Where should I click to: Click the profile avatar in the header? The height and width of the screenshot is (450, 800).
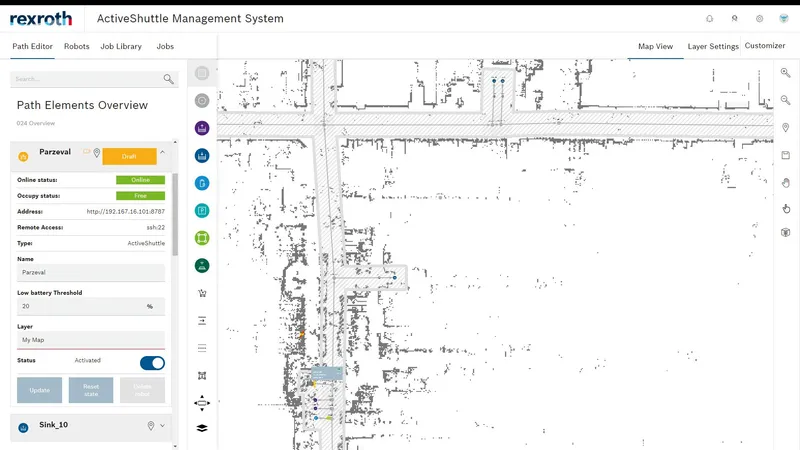784,19
